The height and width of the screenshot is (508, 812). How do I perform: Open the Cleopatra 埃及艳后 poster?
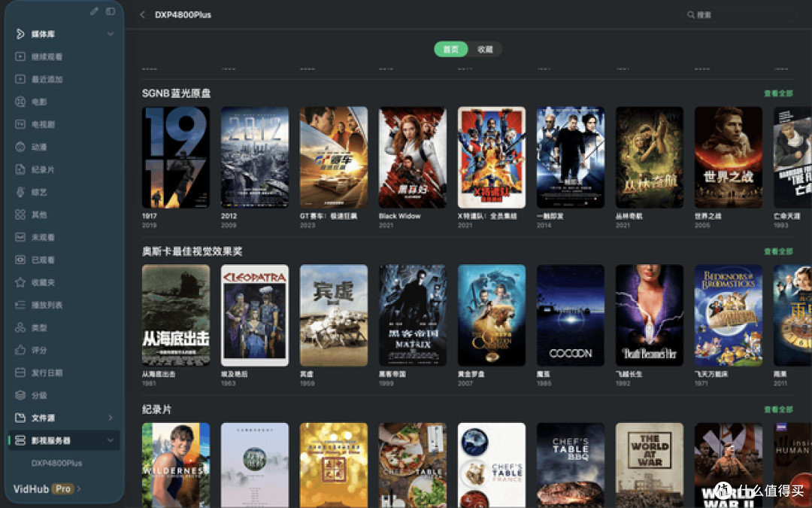[x=255, y=315]
